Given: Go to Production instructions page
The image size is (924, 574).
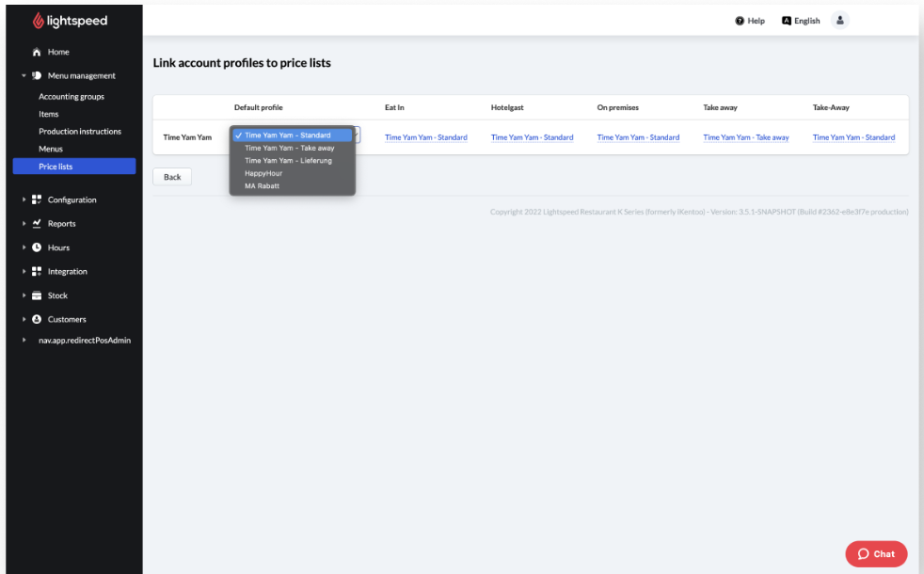Looking at the screenshot, I should (x=80, y=132).
